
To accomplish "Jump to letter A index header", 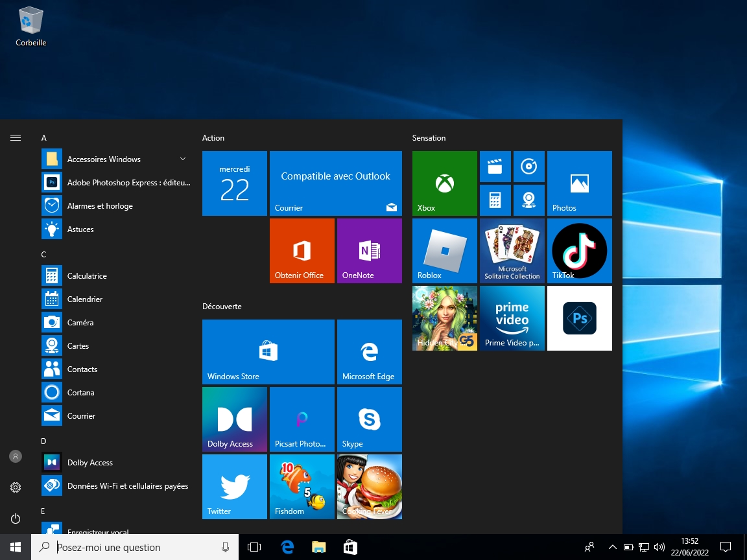I will [x=44, y=137].
